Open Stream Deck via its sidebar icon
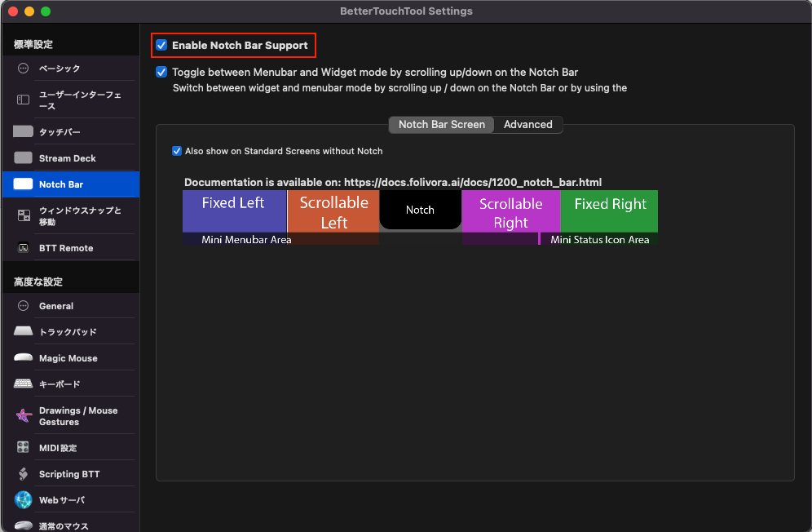Screen dimensions: 812x532 24,157
